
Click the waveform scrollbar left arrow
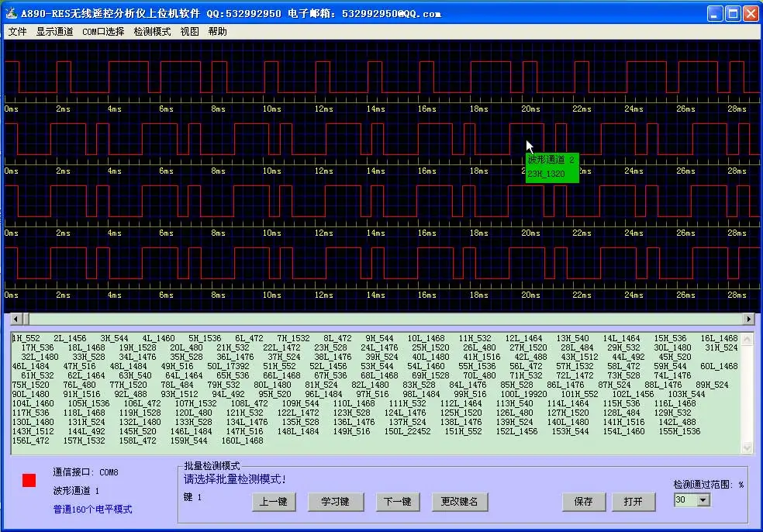(13, 319)
